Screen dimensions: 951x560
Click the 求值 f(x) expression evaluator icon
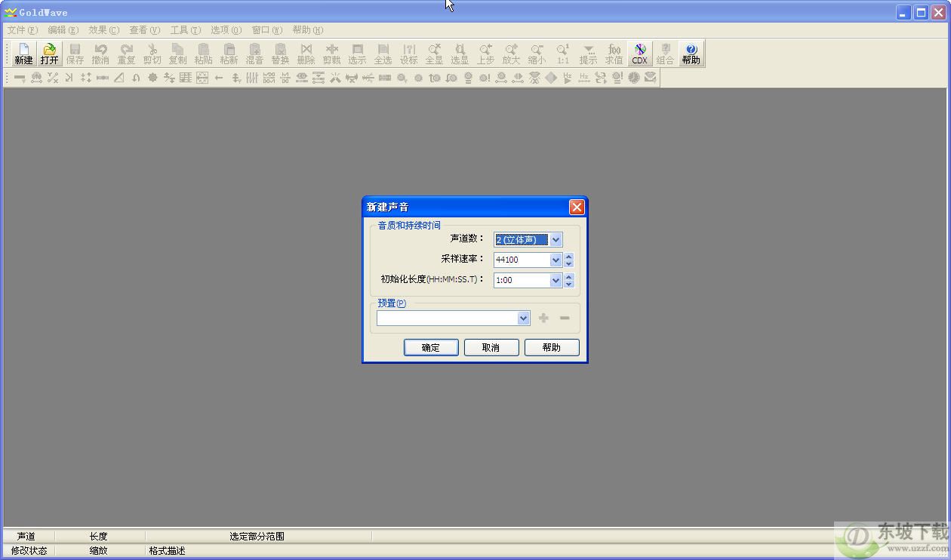tap(614, 54)
